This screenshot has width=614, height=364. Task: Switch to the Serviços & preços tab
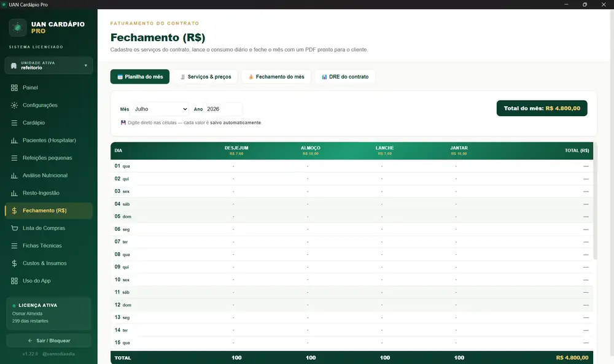coord(205,77)
